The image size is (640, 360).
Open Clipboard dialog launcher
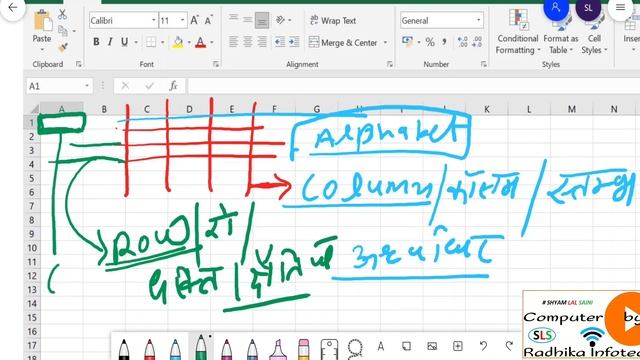point(78,64)
